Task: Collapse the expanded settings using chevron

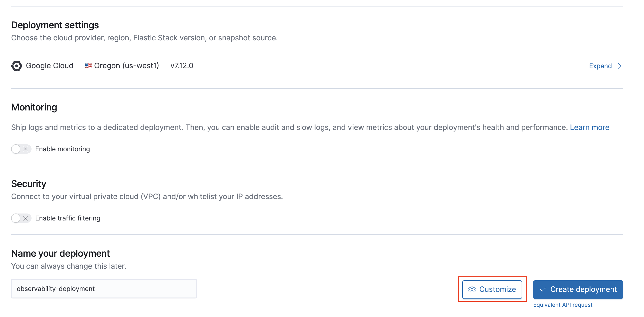Action: pyautogui.click(x=619, y=66)
